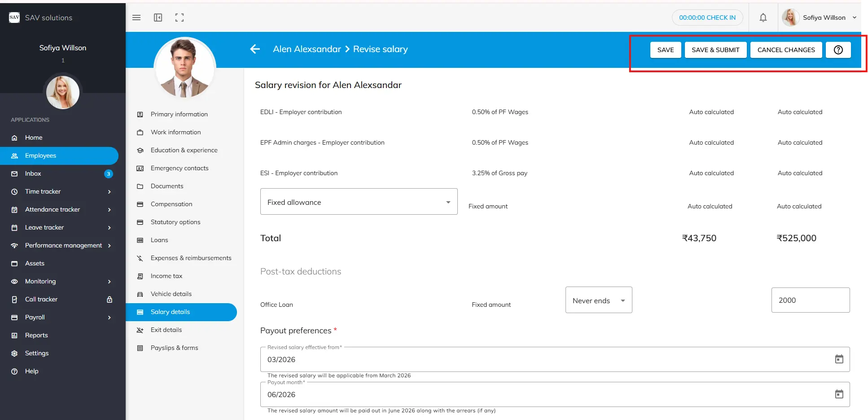Go back using the left arrow icon

pos(255,49)
